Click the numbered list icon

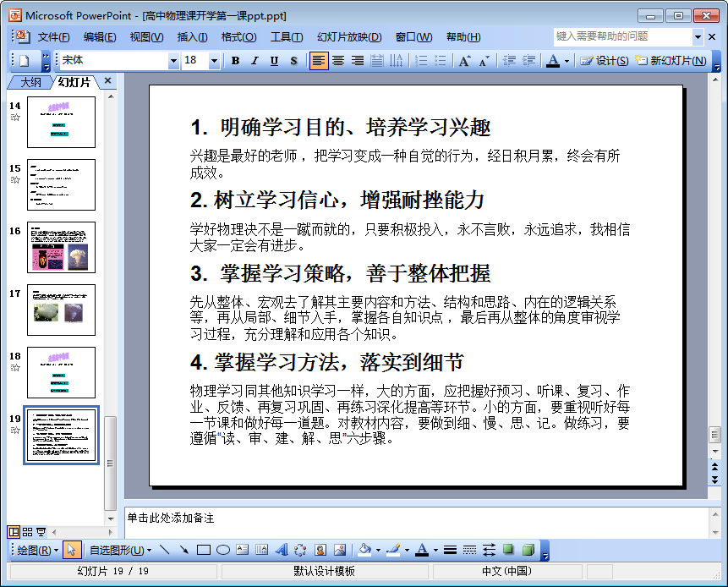tap(421, 61)
